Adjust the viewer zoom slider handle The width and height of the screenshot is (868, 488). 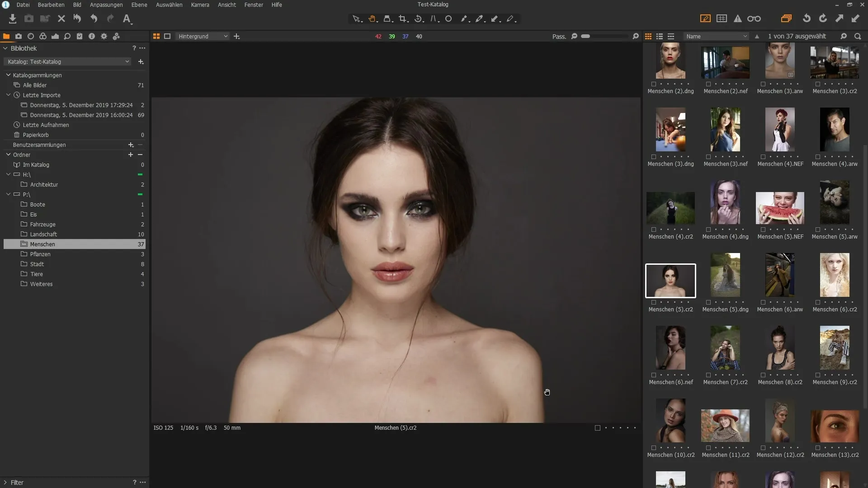(585, 36)
